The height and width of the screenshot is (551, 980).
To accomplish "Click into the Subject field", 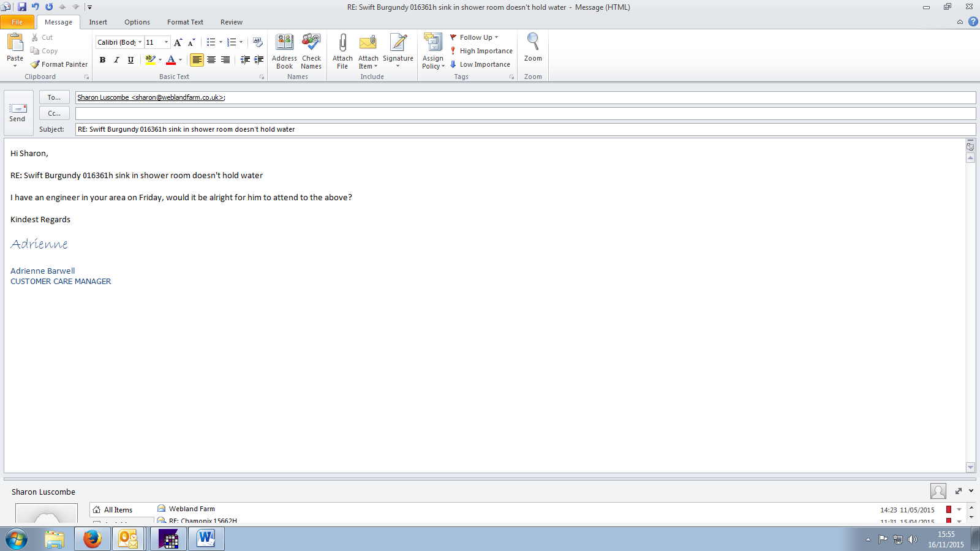I will point(526,129).
